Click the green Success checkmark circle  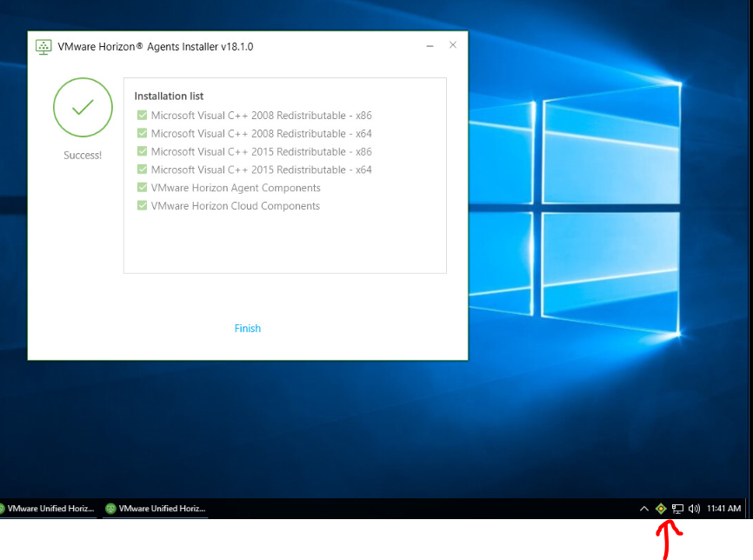(x=83, y=107)
